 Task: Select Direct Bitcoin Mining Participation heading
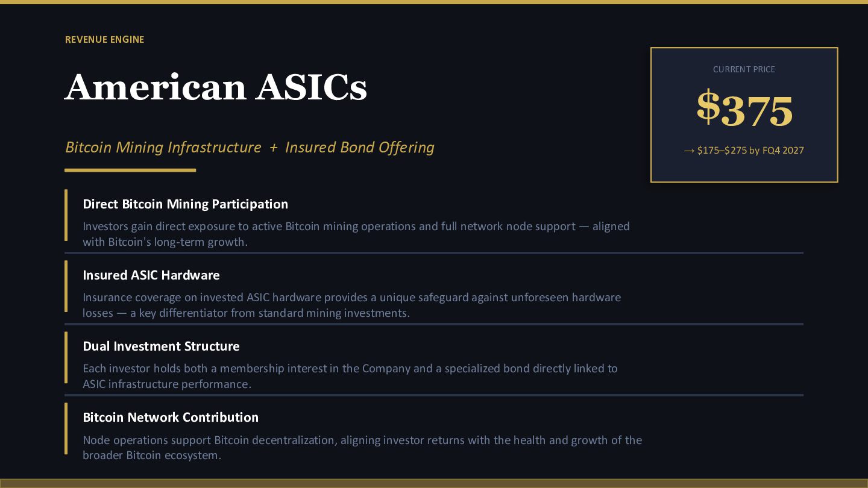click(x=185, y=204)
